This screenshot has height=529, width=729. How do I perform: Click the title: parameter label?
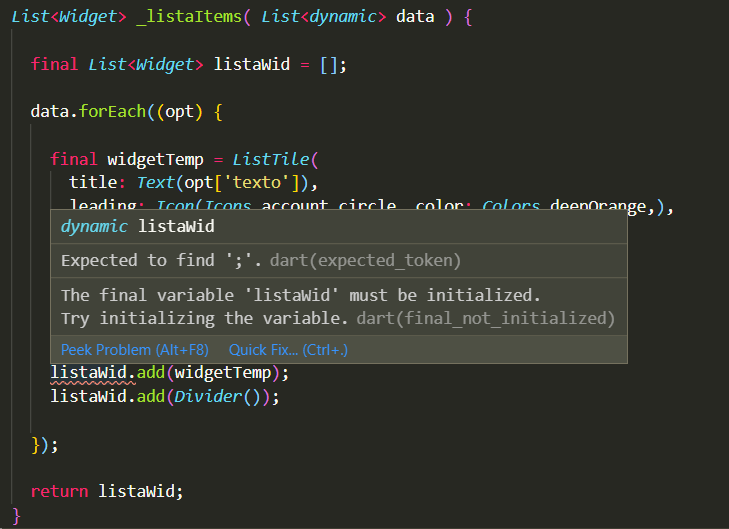[x=97, y=182]
